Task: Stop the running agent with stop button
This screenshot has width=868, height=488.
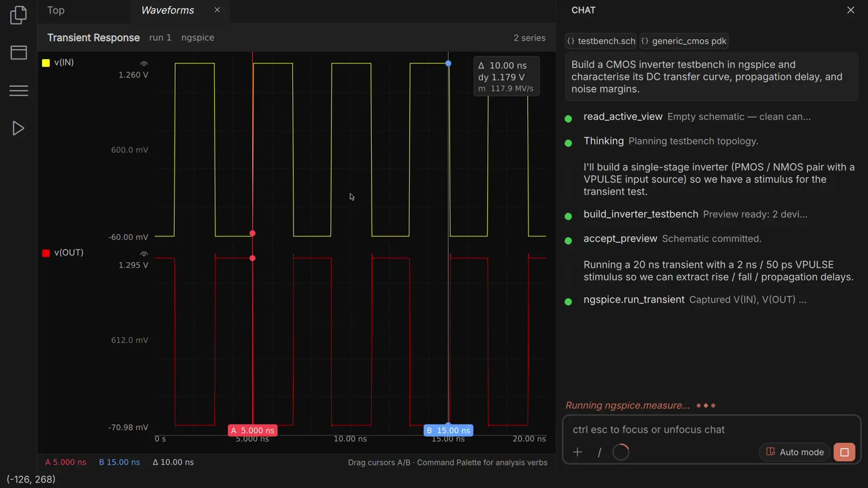Action: 844,452
